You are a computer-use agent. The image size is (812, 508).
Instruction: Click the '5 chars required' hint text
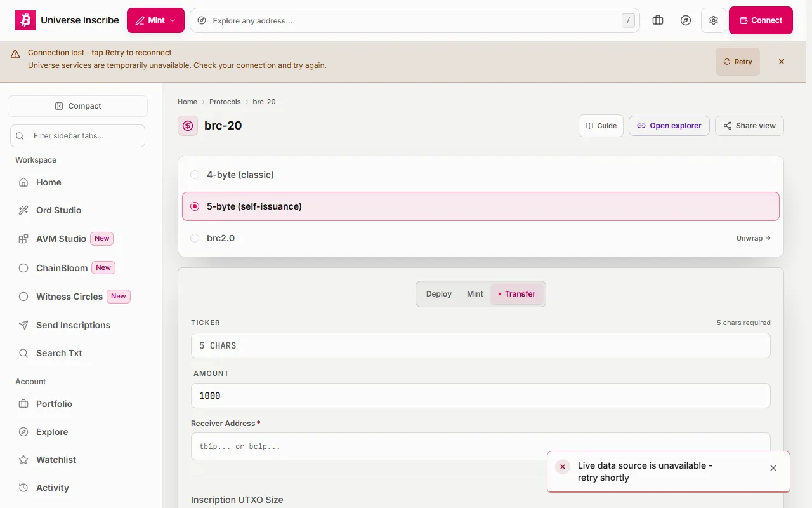pos(743,323)
